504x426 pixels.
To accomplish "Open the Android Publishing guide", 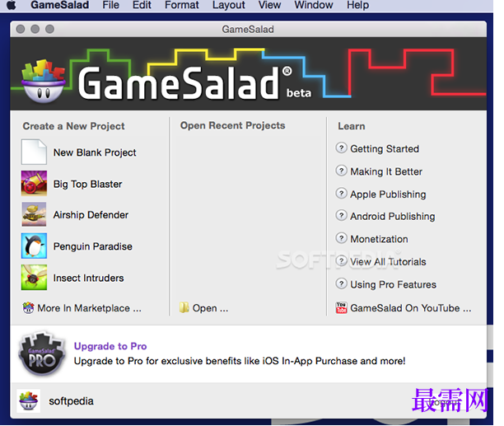I will pos(393,217).
